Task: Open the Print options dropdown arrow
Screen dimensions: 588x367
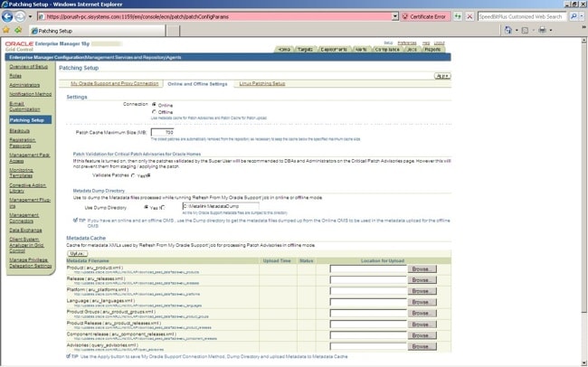Action: [x=551, y=30]
